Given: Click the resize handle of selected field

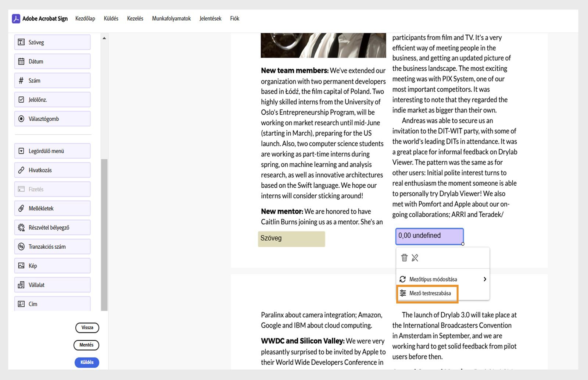Looking at the screenshot, I should tap(463, 244).
